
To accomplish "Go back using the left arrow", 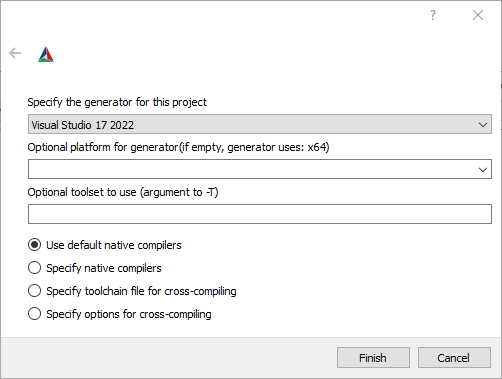I will pos(15,53).
